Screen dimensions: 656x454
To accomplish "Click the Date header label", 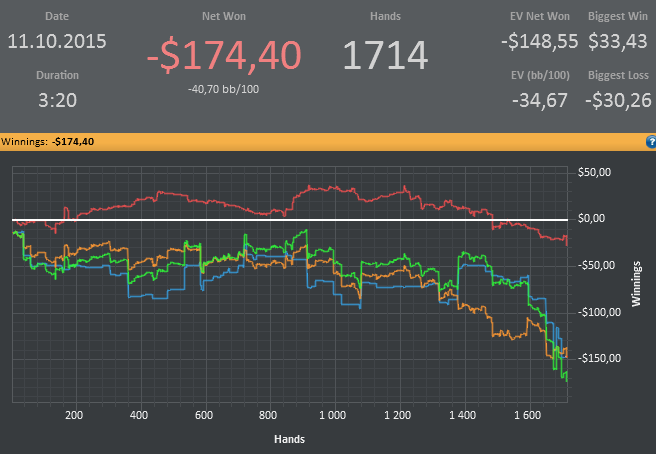I will [x=57, y=16].
